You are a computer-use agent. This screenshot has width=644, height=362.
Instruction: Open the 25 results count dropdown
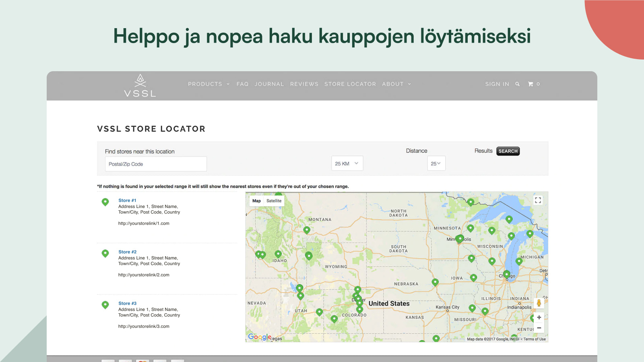(436, 163)
